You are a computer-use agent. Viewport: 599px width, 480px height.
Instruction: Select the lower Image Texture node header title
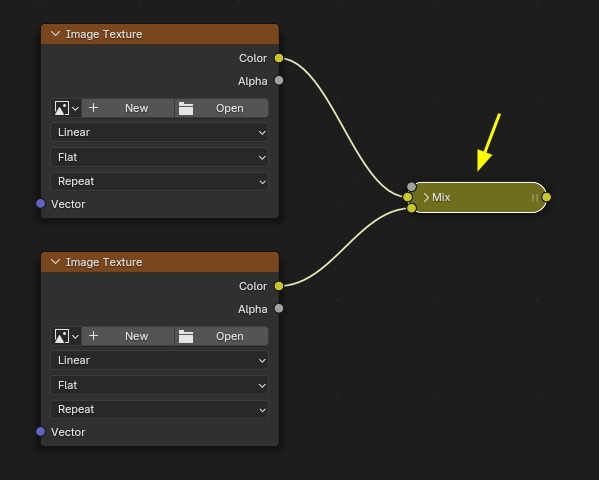(x=104, y=262)
